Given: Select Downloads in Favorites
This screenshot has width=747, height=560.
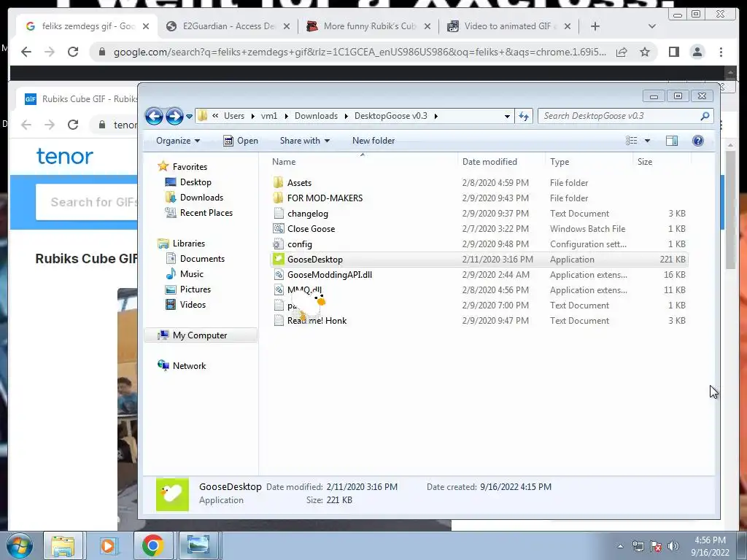Looking at the screenshot, I should pos(201,197).
